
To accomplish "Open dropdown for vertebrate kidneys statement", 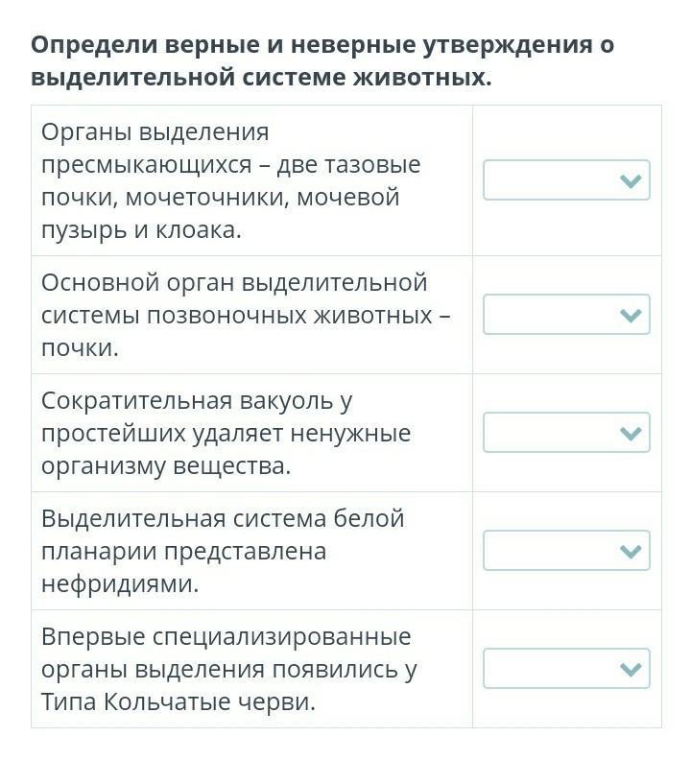I will tap(566, 315).
